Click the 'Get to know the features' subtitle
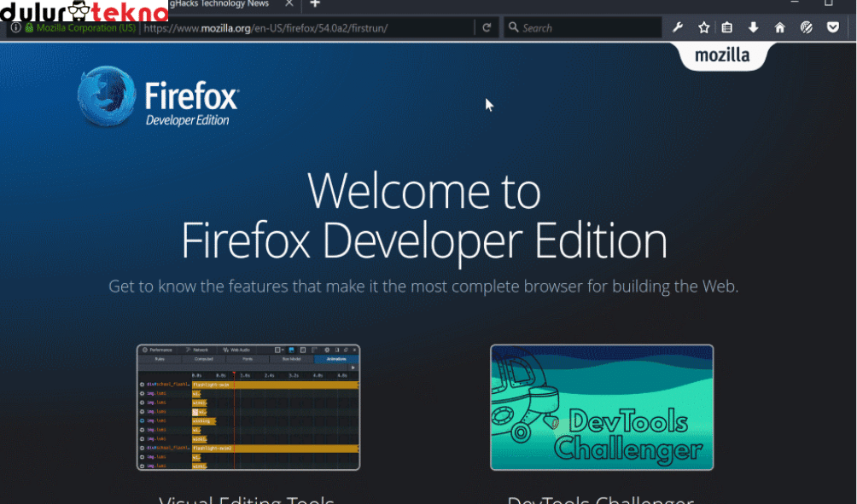 point(423,287)
